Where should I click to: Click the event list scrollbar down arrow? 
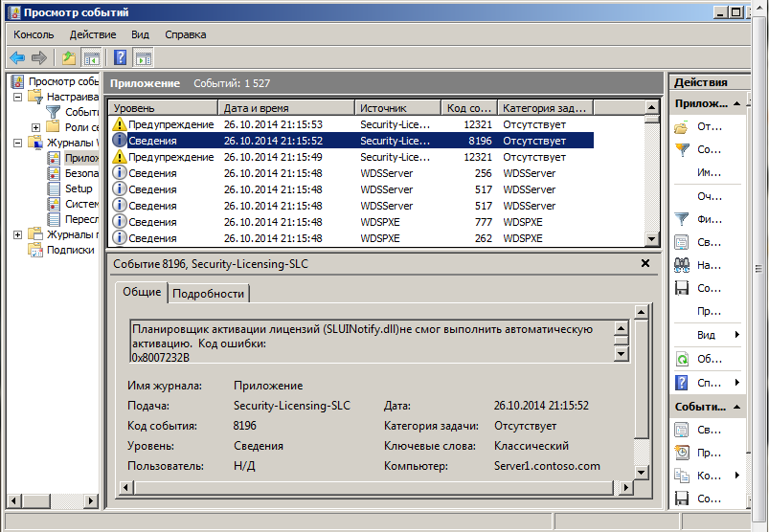pos(651,239)
